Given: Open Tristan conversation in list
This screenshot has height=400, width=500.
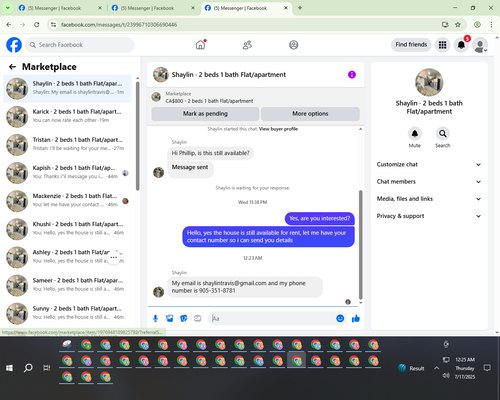Looking at the screenshot, I should pyautogui.click(x=68, y=145).
